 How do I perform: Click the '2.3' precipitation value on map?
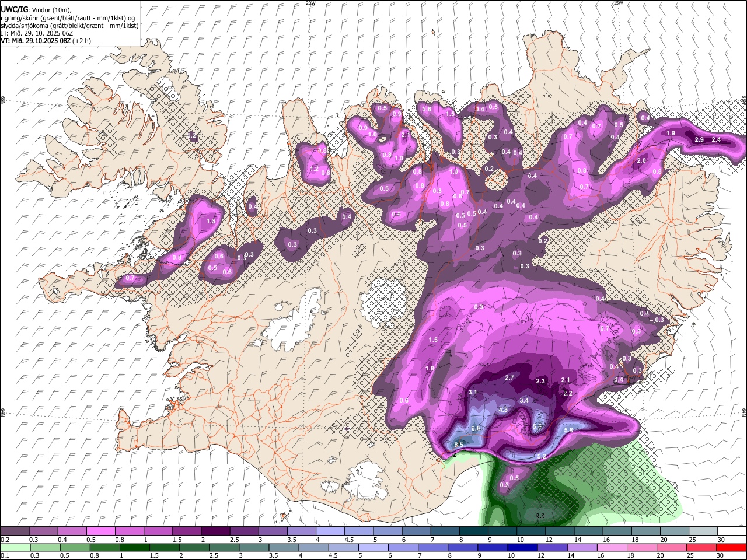[540, 381]
